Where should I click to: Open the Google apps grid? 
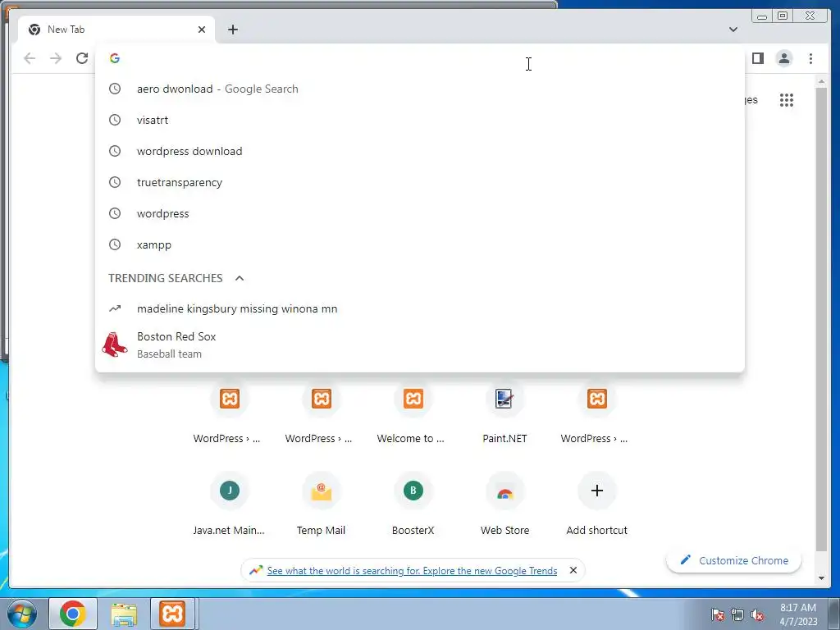point(787,100)
